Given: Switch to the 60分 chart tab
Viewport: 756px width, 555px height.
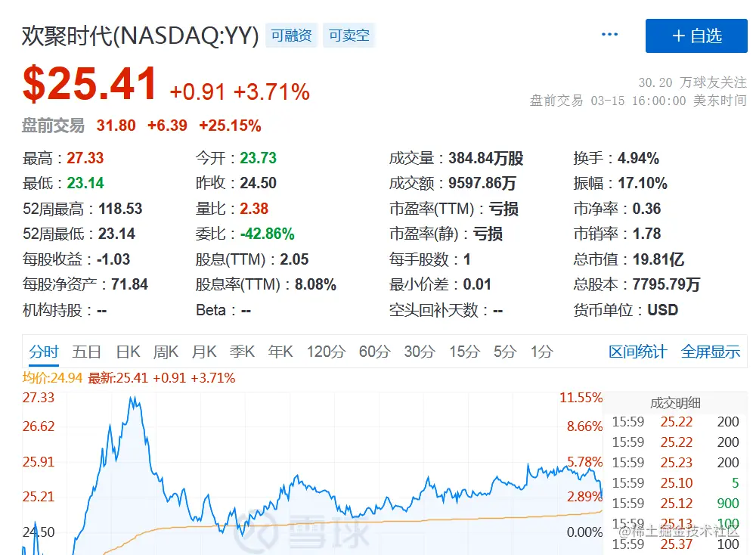Looking at the screenshot, I should tap(374, 352).
